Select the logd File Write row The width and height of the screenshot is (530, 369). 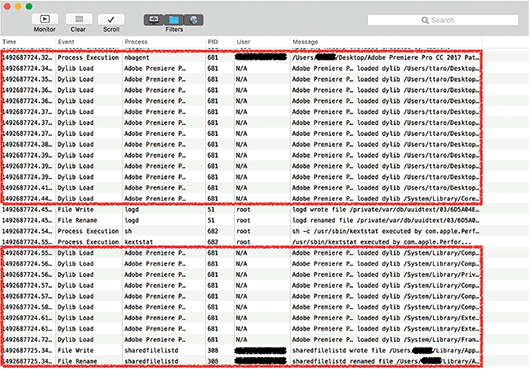pyautogui.click(x=241, y=210)
